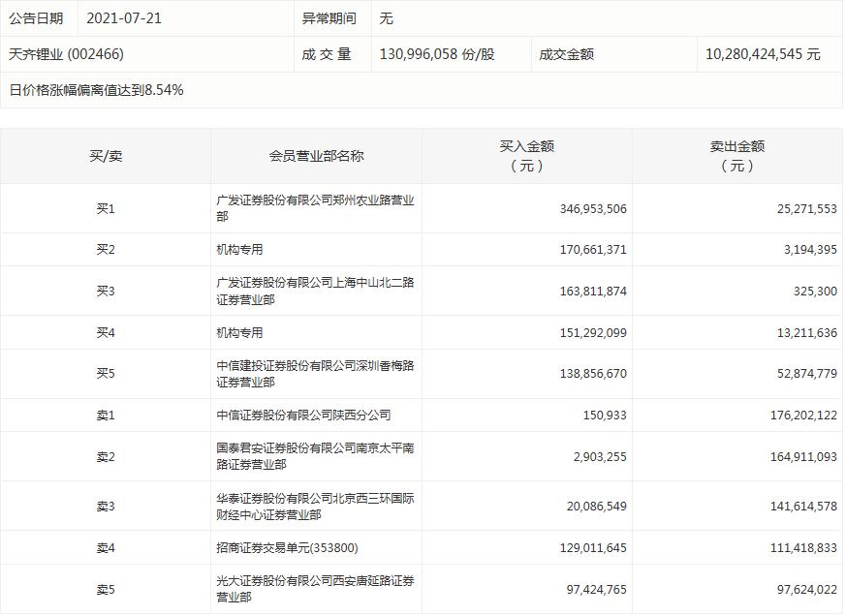Select the buy amount 151,292,099
Viewport: 846px width, 616px height.
pyautogui.click(x=593, y=333)
